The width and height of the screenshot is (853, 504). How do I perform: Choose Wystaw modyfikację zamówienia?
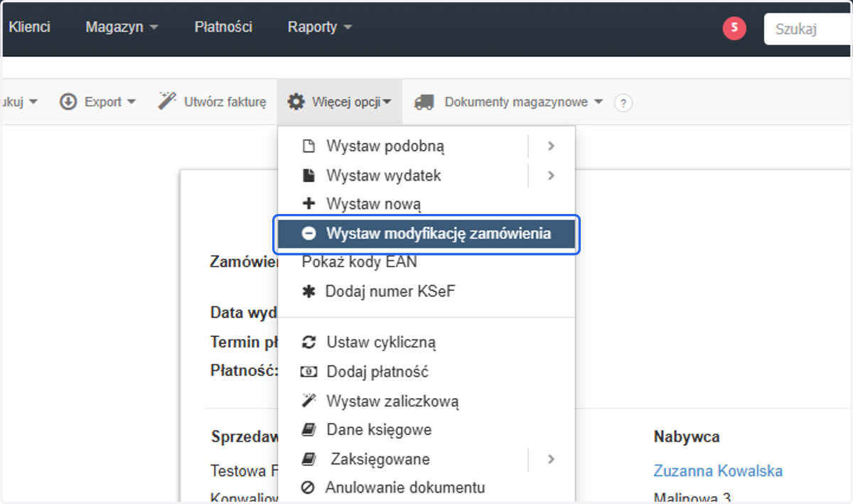pos(426,233)
